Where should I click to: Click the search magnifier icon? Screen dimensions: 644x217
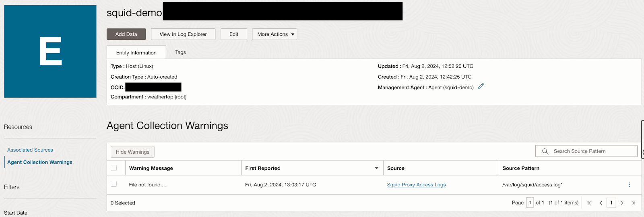click(545, 151)
